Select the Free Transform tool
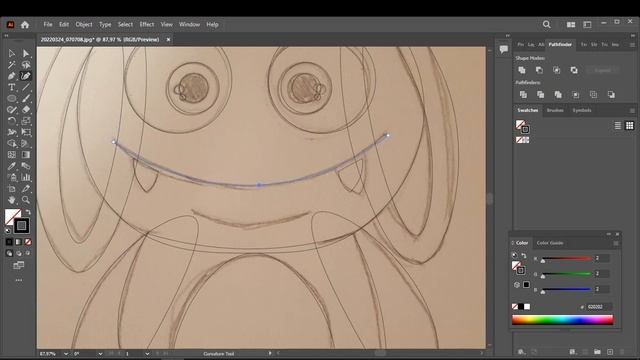The width and height of the screenshot is (640, 360). [x=26, y=132]
